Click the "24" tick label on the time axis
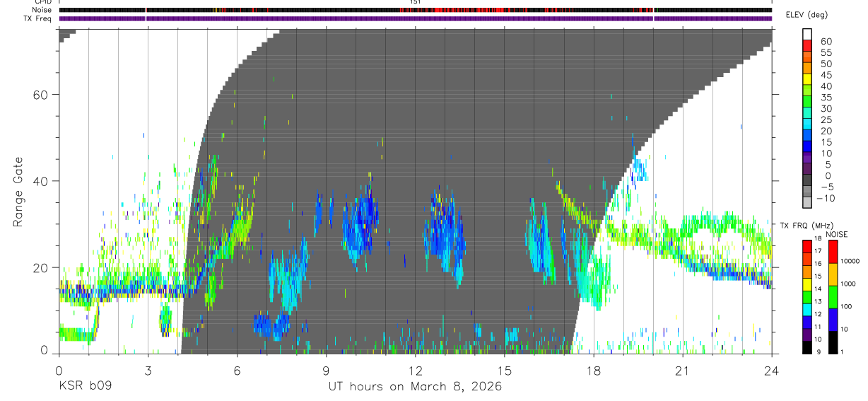868x401 pixels. click(771, 370)
